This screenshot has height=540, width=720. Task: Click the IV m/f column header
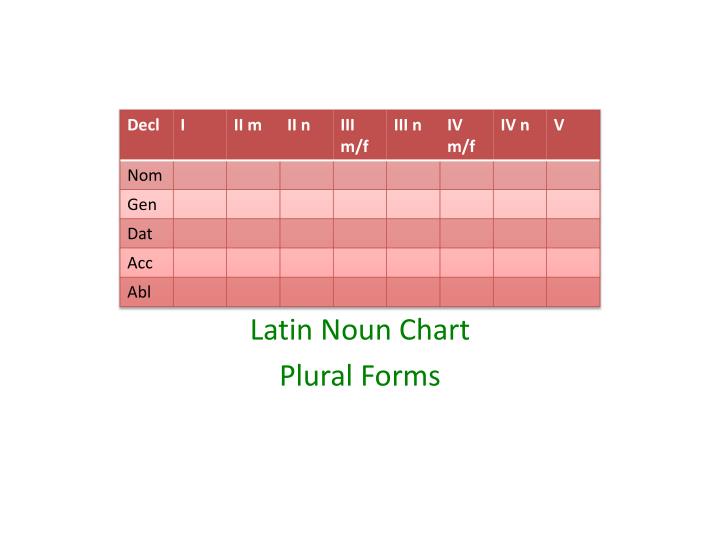[x=467, y=135]
